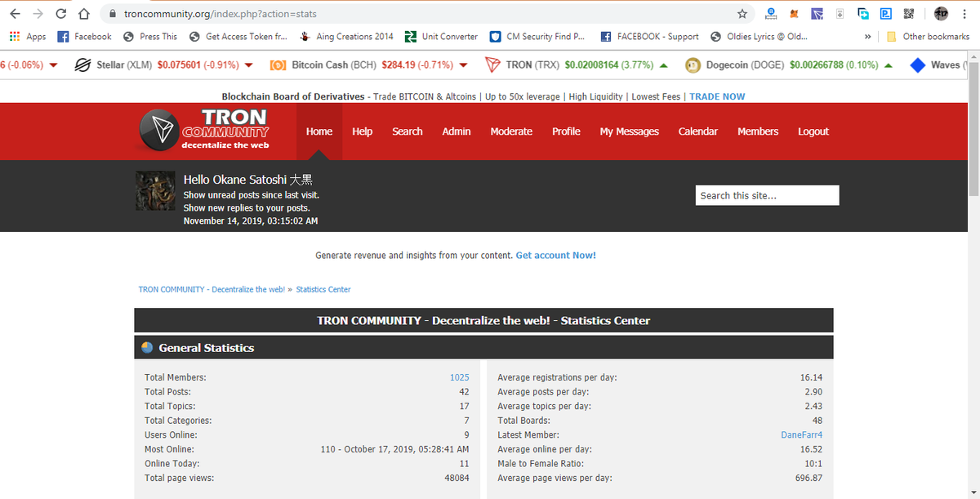Open the Help menu item

pyautogui.click(x=362, y=131)
